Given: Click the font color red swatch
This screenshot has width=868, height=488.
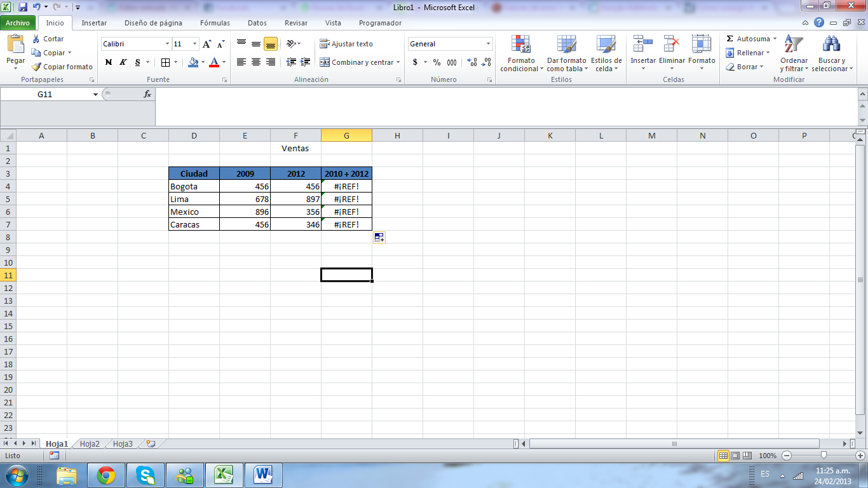Looking at the screenshot, I should [x=214, y=62].
